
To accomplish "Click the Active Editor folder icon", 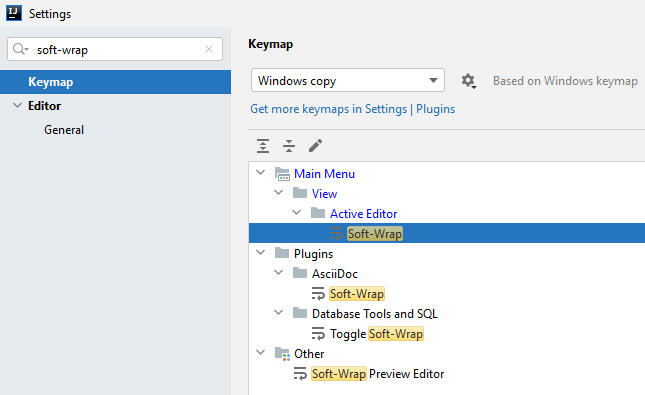I will click(x=318, y=213).
